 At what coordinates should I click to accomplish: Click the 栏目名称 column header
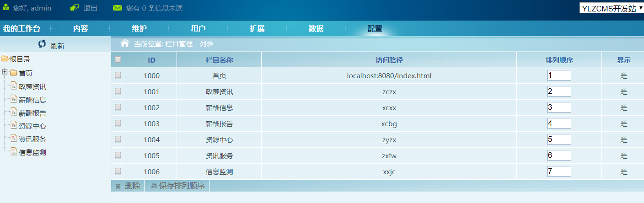(x=220, y=60)
